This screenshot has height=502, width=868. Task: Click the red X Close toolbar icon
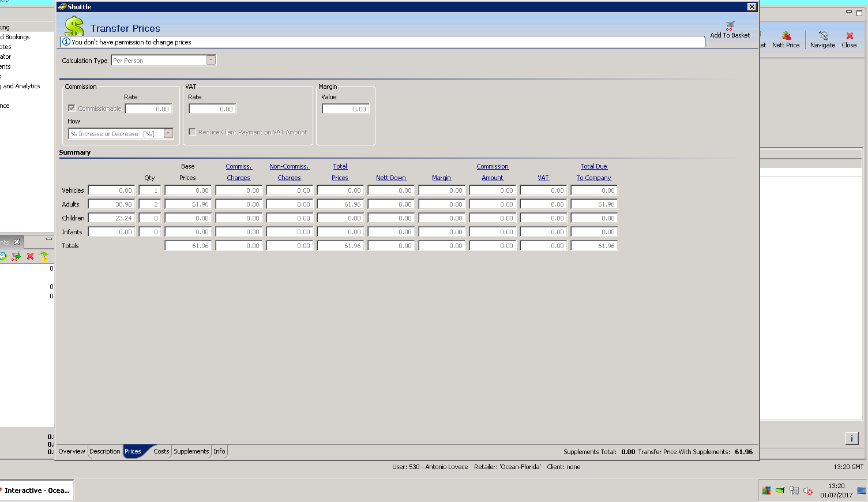click(x=849, y=36)
